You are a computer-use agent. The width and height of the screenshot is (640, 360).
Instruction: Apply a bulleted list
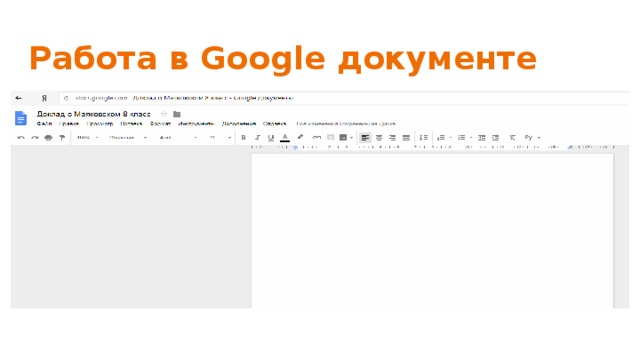point(461,138)
